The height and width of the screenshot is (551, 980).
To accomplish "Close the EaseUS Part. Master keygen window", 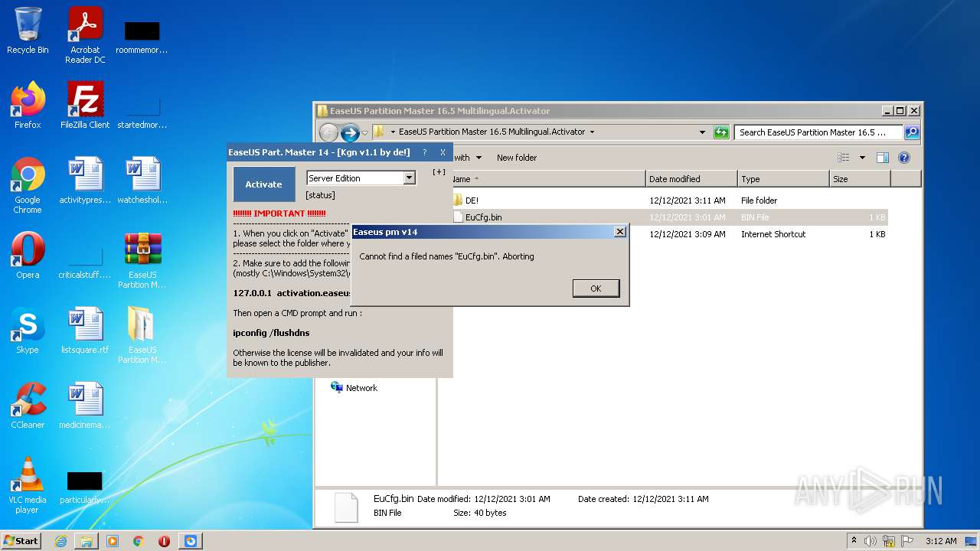I will tap(443, 152).
